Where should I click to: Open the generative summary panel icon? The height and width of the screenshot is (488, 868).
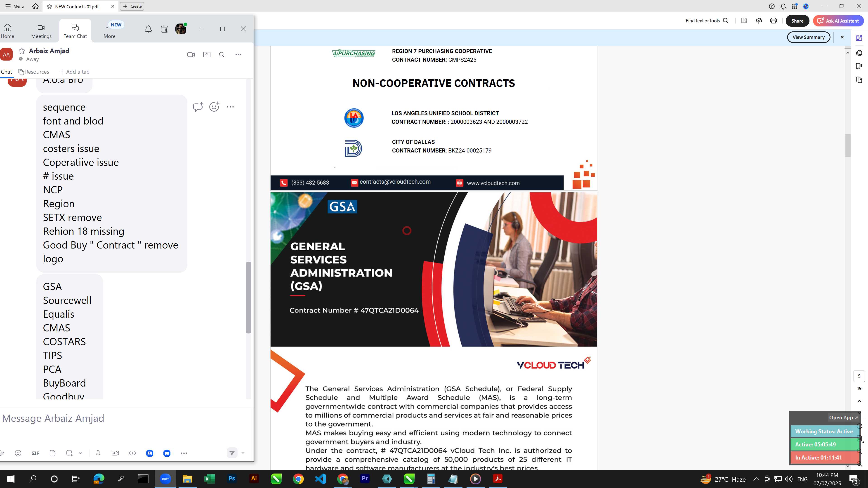(x=859, y=38)
